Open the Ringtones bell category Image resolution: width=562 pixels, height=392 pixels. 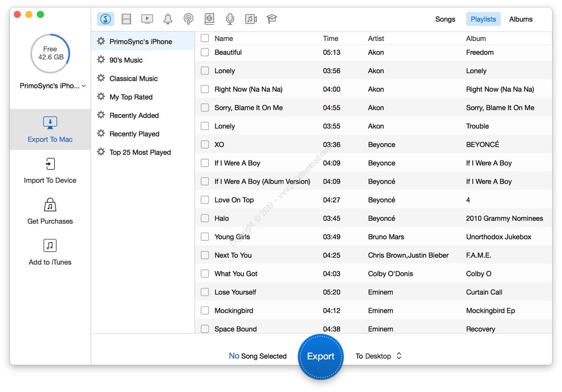pyautogui.click(x=168, y=19)
